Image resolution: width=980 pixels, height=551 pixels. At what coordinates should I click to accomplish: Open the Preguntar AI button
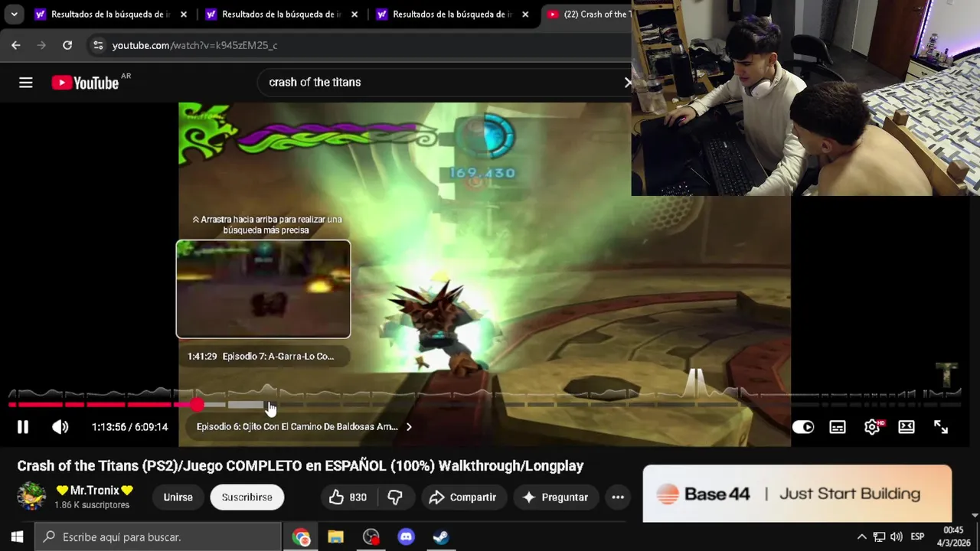(x=555, y=497)
